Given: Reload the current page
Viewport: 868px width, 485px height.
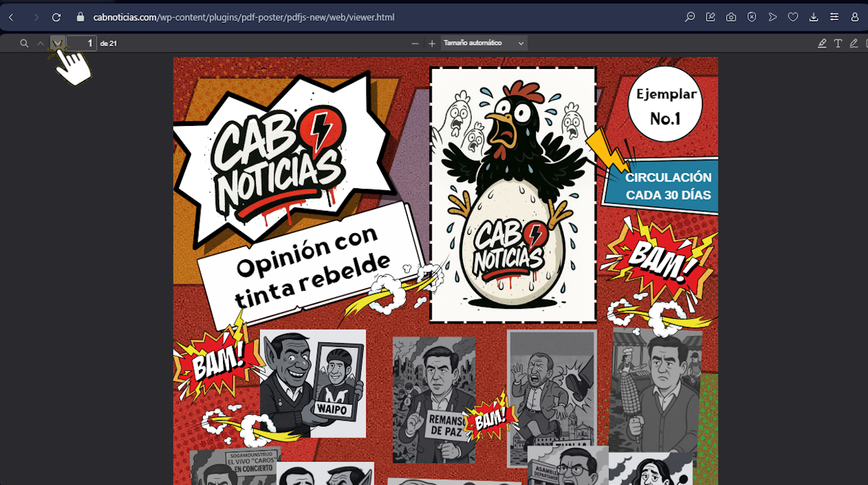Looking at the screenshot, I should point(56,17).
